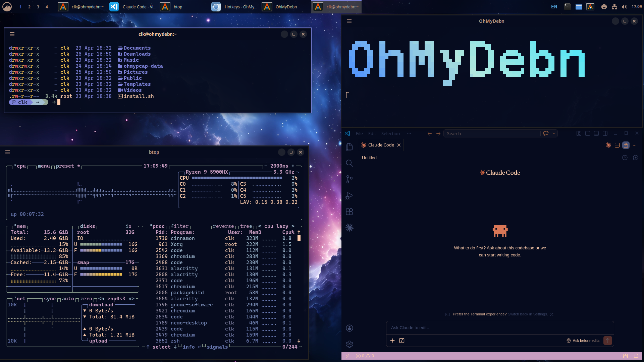Screen dimensions: 644x362
Task: Select the Claude Code editor tab
Action: (381, 145)
